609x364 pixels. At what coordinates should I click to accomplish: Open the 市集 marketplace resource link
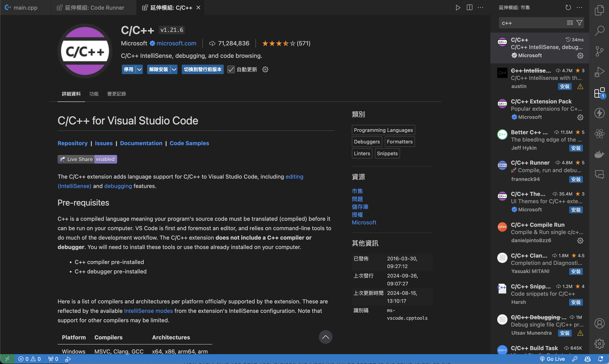tap(357, 191)
